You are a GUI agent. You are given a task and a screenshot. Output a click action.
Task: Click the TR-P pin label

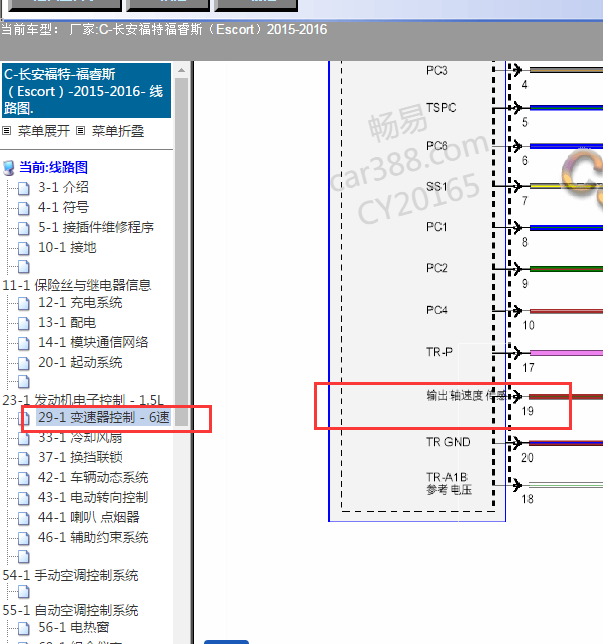[439, 352]
